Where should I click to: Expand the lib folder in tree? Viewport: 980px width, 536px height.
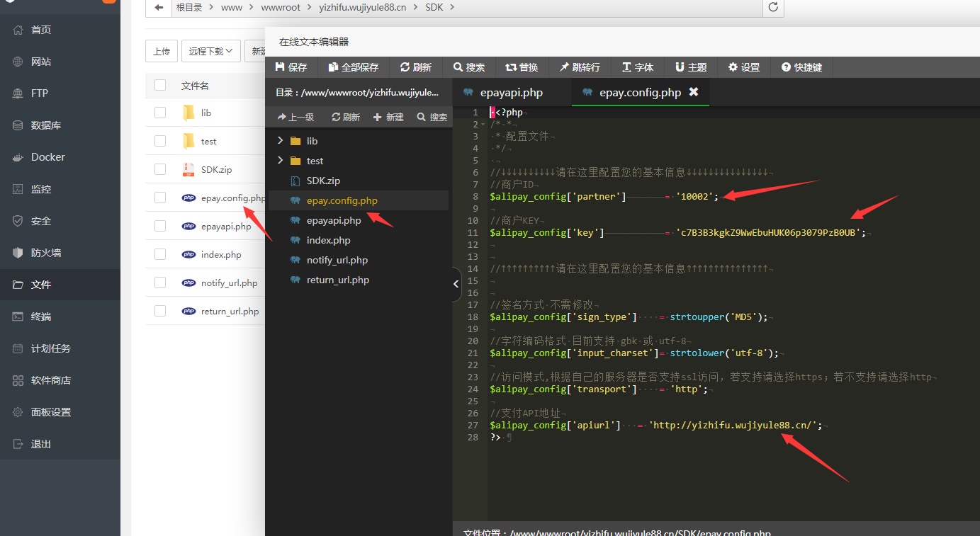(x=281, y=141)
